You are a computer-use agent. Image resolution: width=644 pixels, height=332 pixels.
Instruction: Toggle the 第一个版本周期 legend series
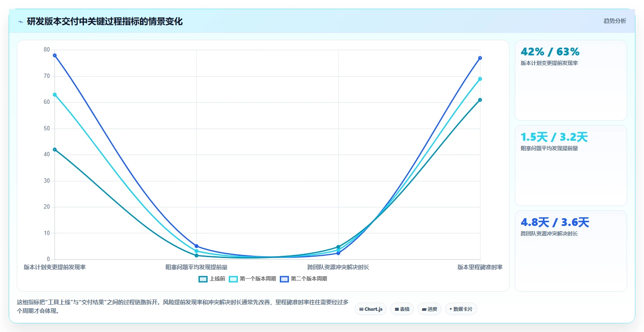pyautogui.click(x=252, y=279)
